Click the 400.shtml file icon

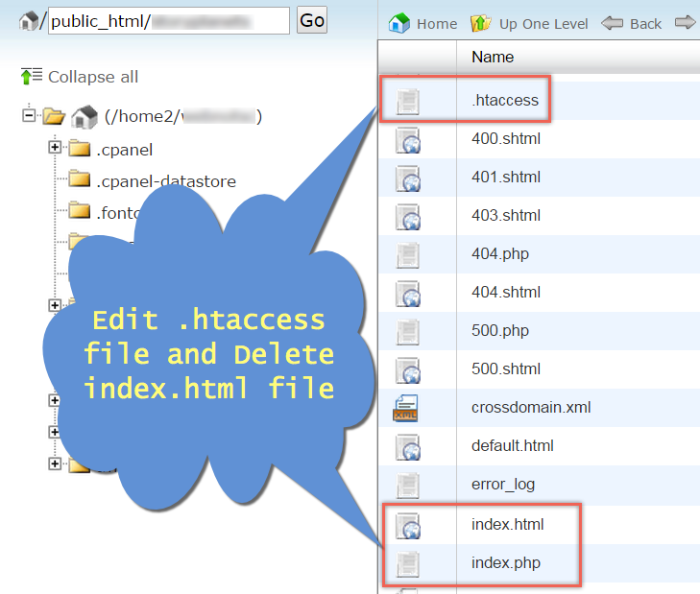408,140
